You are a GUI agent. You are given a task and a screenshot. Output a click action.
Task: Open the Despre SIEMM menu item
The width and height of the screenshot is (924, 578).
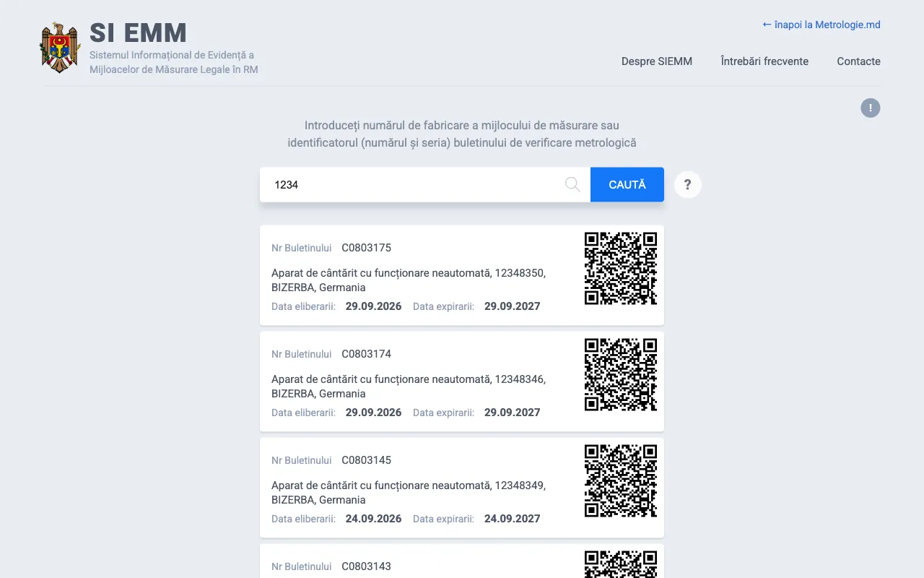tap(657, 61)
